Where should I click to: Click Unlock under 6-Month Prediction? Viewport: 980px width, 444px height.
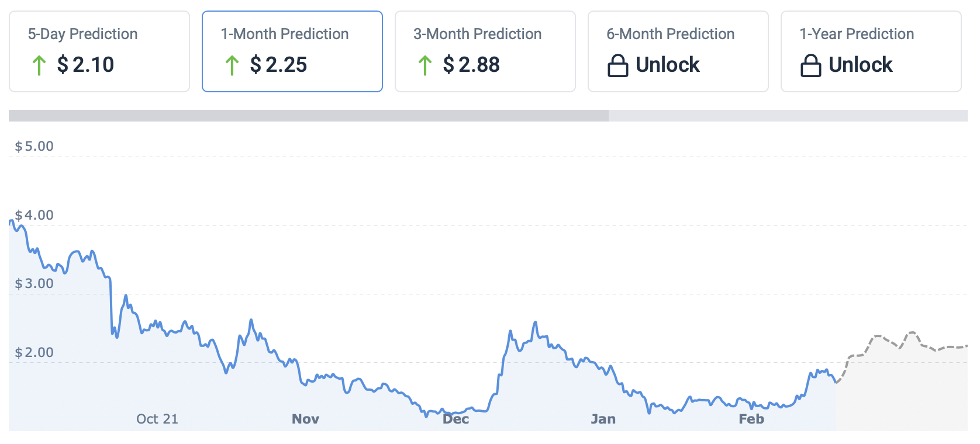[x=668, y=65]
